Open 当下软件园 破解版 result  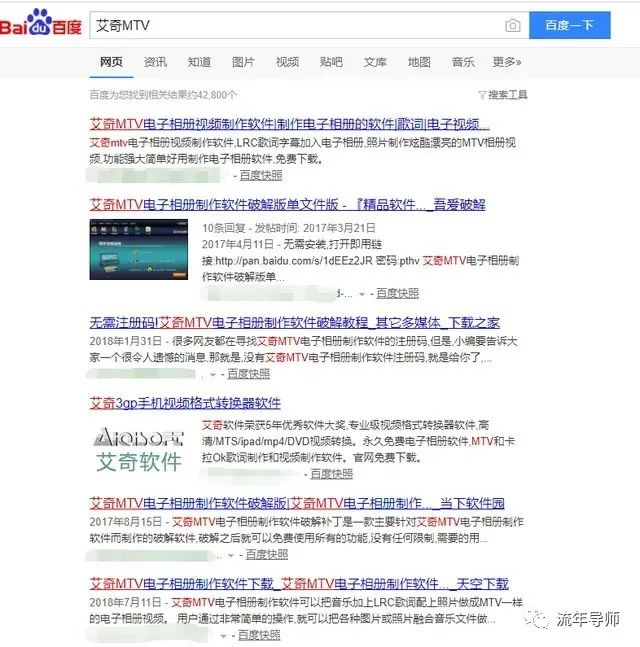[297, 503]
